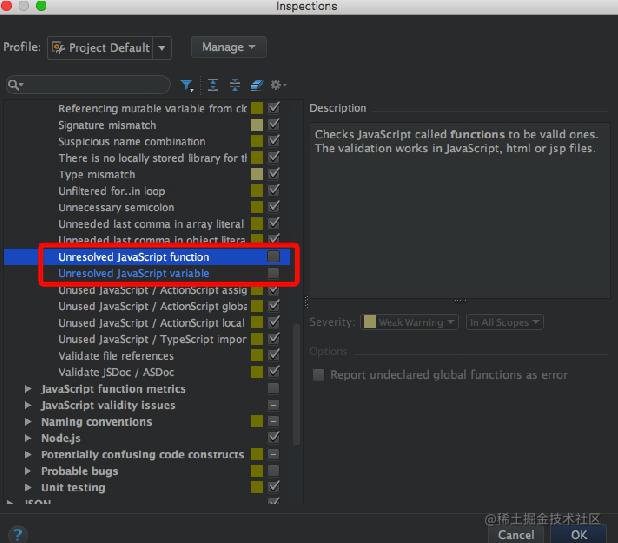This screenshot has width=618, height=543.
Task: Click the Reset to Empty eraser icon
Action: click(257, 85)
